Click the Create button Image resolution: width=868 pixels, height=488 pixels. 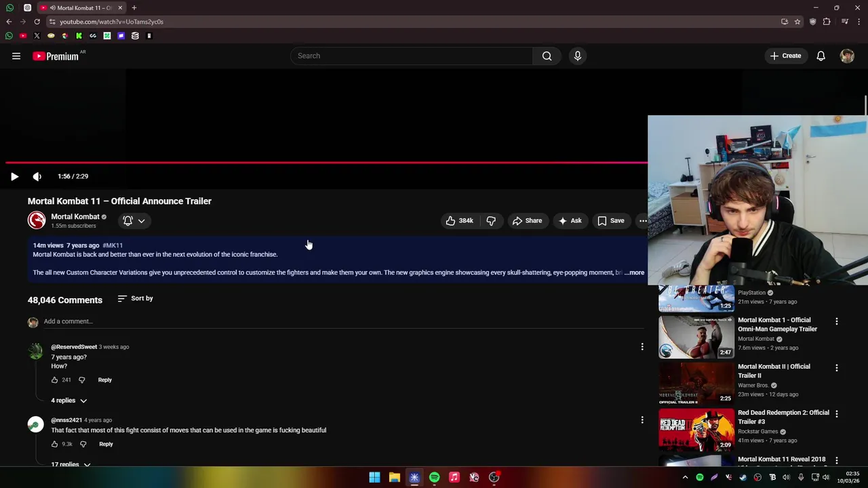click(785, 56)
